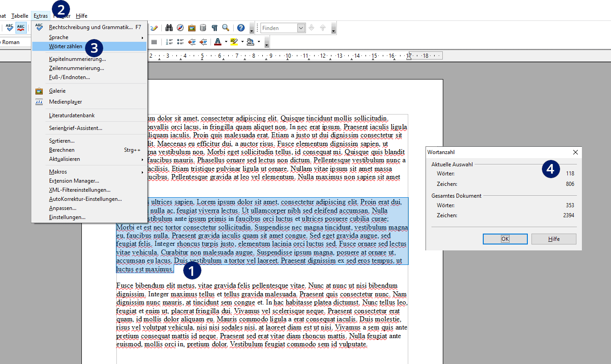Click the increase indent icon

pos(203,42)
